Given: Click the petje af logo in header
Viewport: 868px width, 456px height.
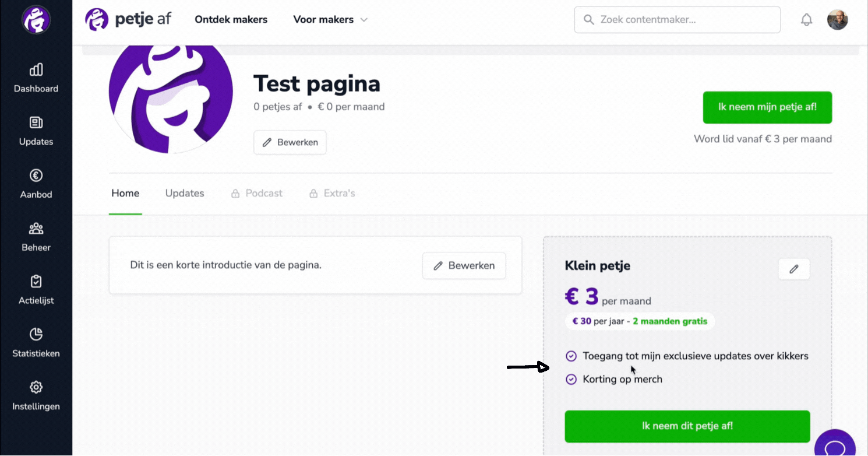Looking at the screenshot, I should pyautogui.click(x=128, y=19).
